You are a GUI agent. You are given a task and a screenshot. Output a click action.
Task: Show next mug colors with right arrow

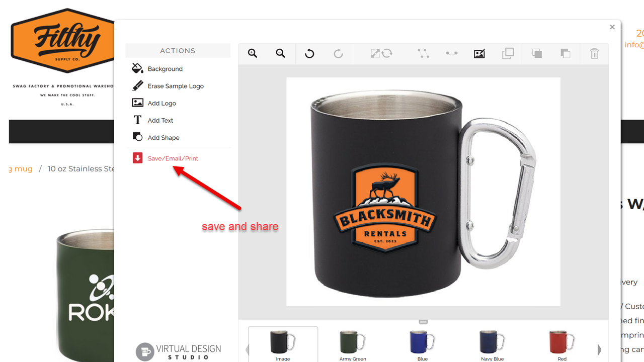point(599,349)
